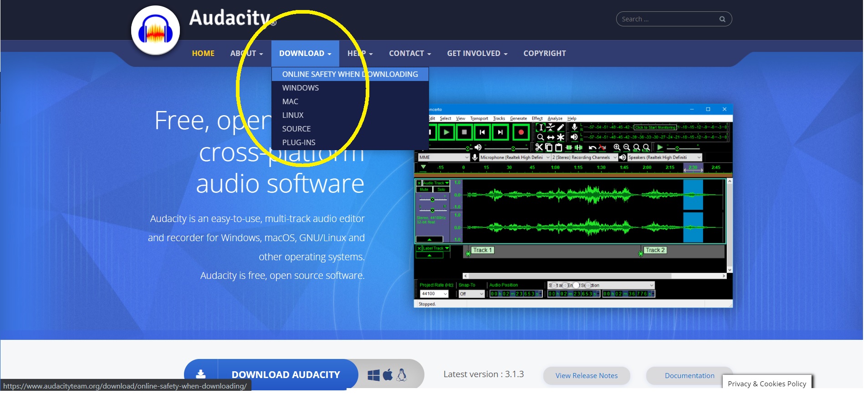Image resolution: width=868 pixels, height=404 pixels.
Task: Open the Start and End of Selection dropdown
Action: tap(601, 285)
